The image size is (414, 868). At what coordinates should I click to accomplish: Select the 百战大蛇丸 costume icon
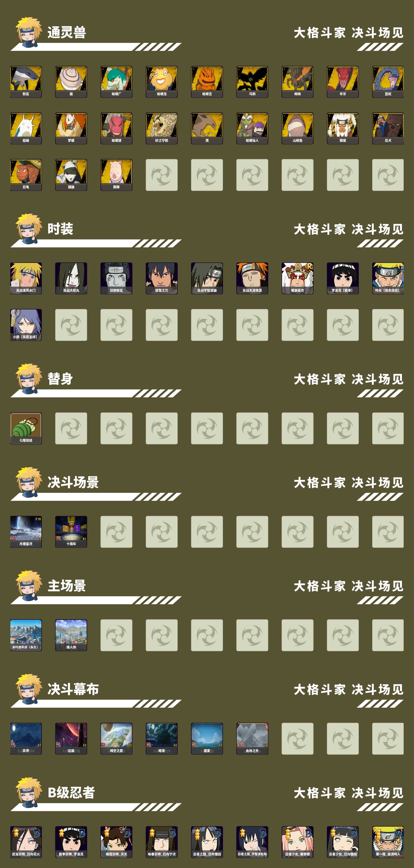click(x=71, y=278)
